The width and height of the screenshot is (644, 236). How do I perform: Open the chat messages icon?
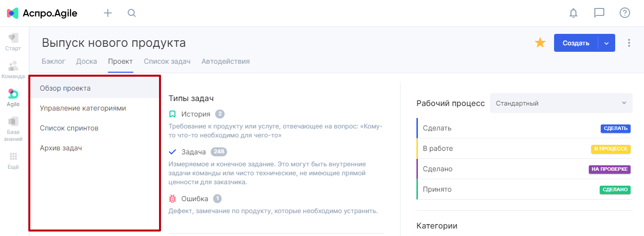click(x=599, y=13)
